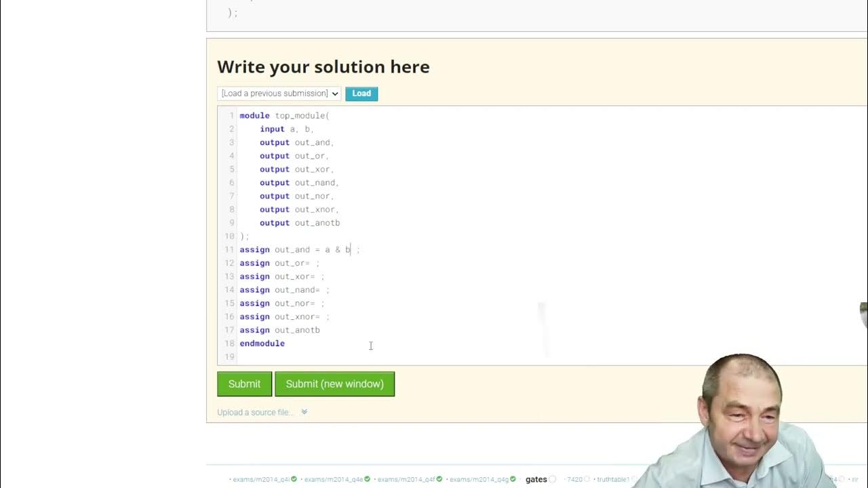Click on the endmodule line in editor
868x488 pixels.
(262, 344)
